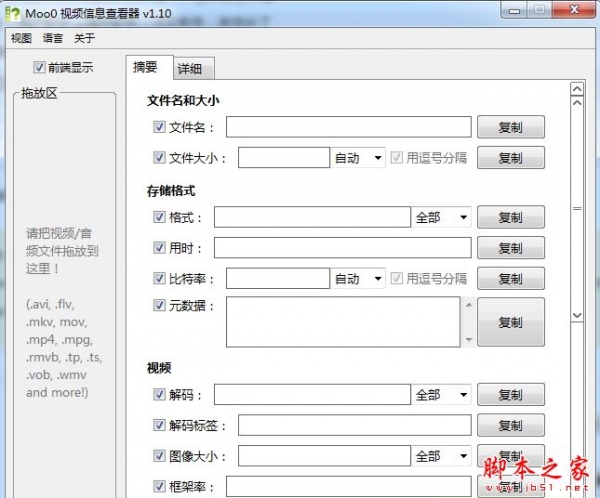
Task: Copy the 格式 value with 复制
Action: coord(511,217)
